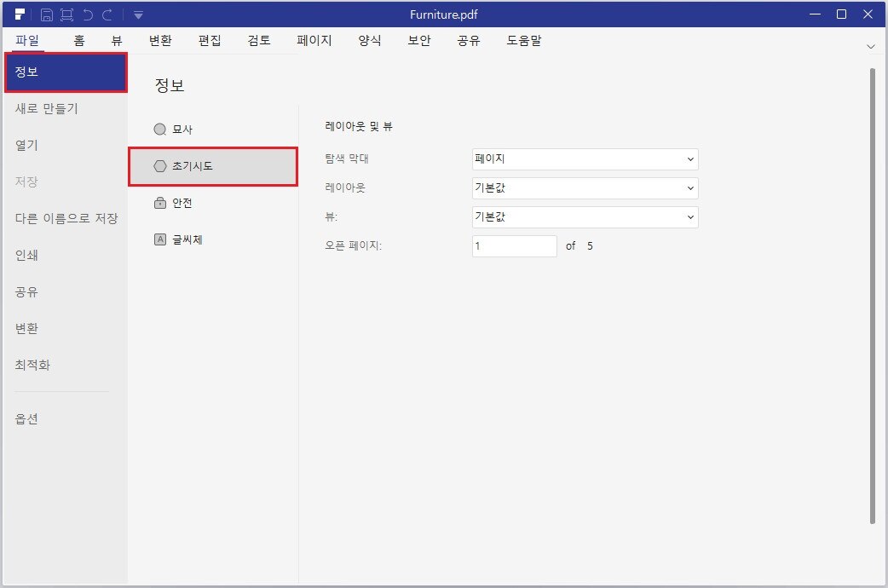The height and width of the screenshot is (588, 888).
Task: Select 인쇄 in the sidebar
Action: 26,255
